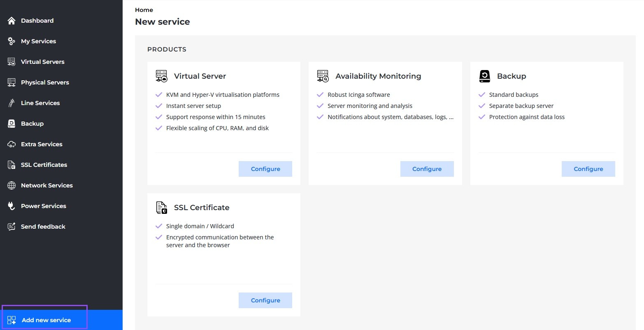Click the Send feedback icon
Viewport: 644px width, 330px height.
tap(12, 227)
